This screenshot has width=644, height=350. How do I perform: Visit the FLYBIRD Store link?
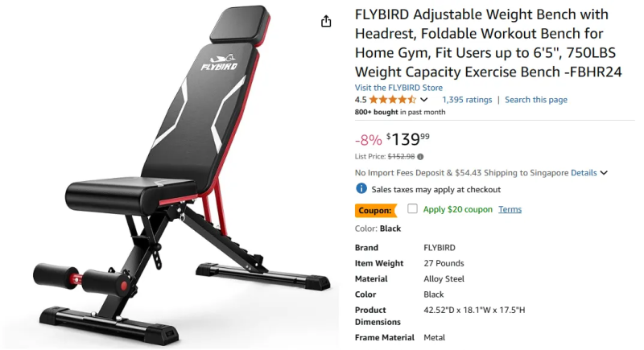pyautogui.click(x=398, y=88)
